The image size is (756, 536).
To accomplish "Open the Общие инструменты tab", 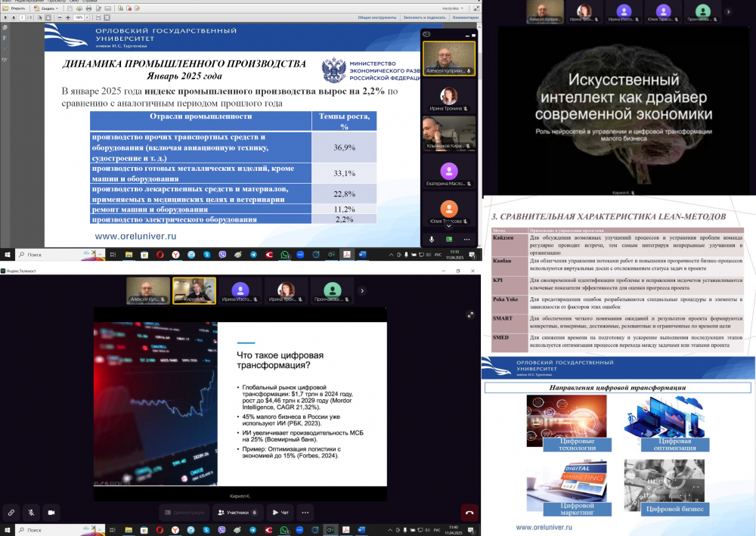I will 378,17.
